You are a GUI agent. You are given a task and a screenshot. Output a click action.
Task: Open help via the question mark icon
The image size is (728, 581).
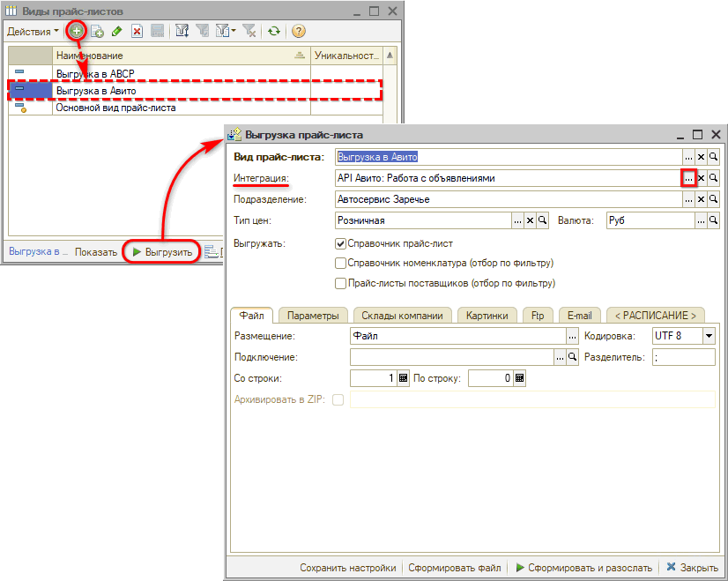point(299,31)
